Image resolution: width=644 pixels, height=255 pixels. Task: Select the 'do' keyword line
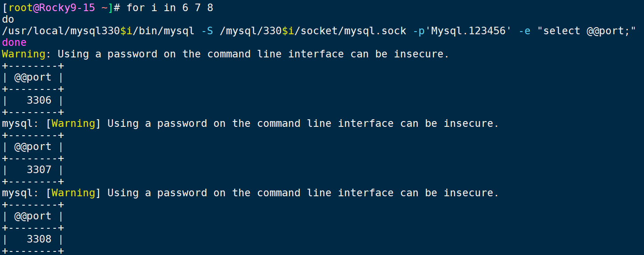[8, 19]
